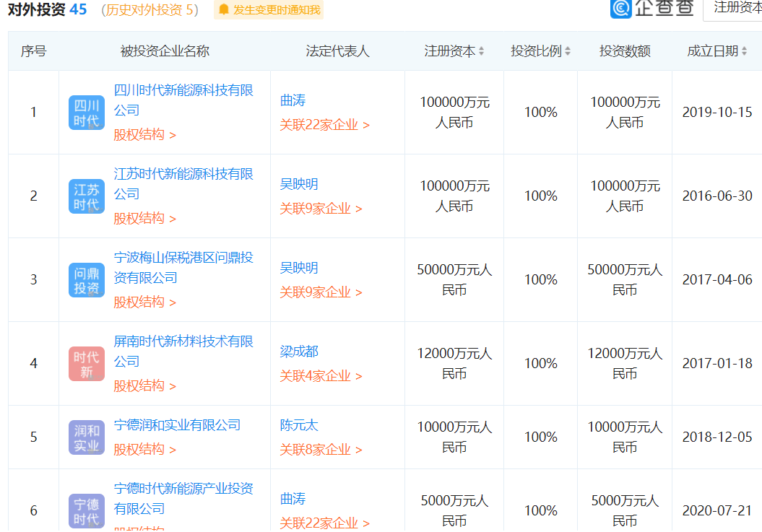Sort by 投资比例 column arrows

click(567, 51)
